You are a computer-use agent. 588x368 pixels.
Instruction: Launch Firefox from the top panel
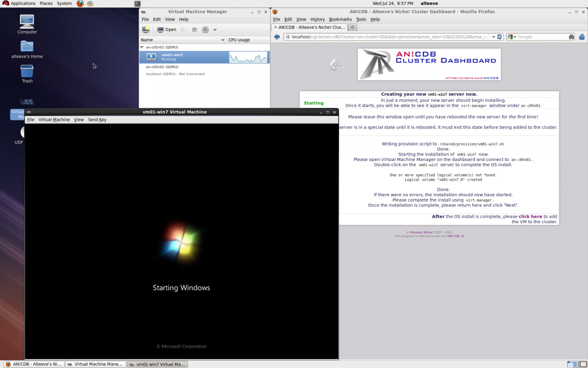coord(80,3)
